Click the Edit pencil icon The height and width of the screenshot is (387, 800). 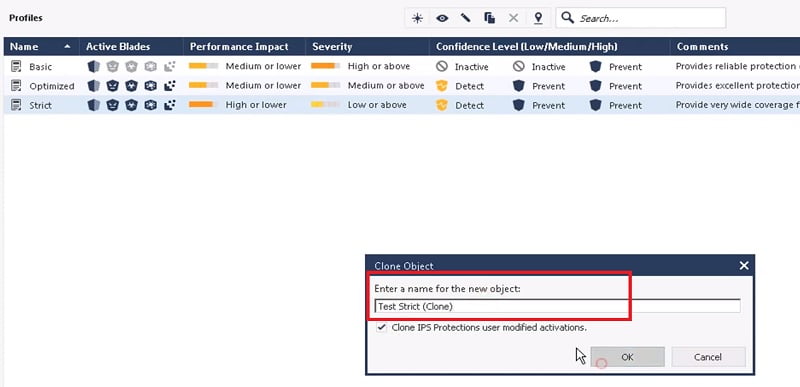[x=465, y=18]
